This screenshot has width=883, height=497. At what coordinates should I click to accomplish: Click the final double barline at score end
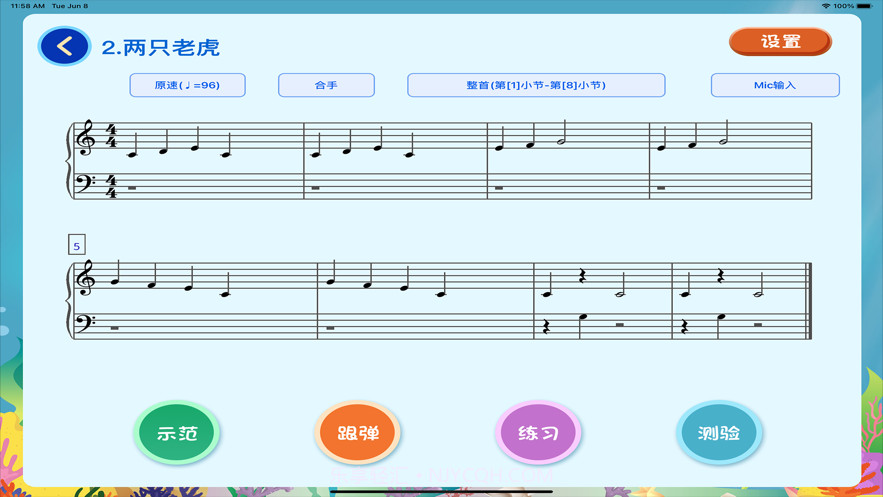click(808, 301)
